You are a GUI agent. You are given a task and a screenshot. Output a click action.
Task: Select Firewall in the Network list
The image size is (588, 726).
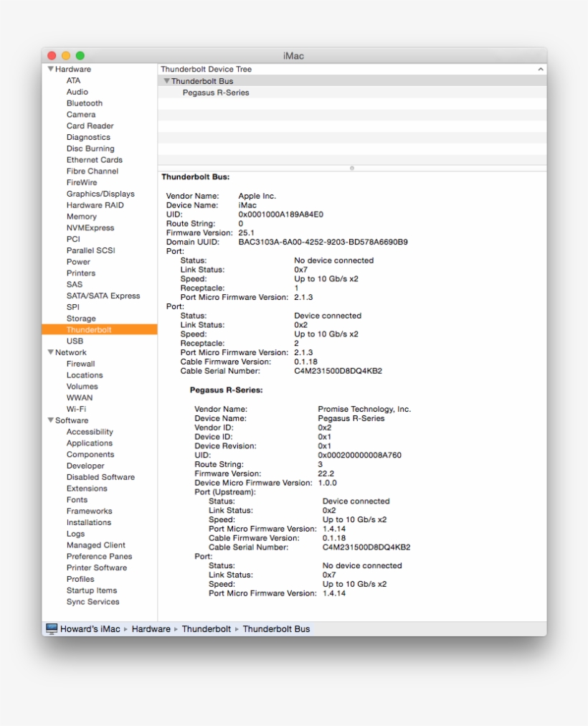click(80, 364)
